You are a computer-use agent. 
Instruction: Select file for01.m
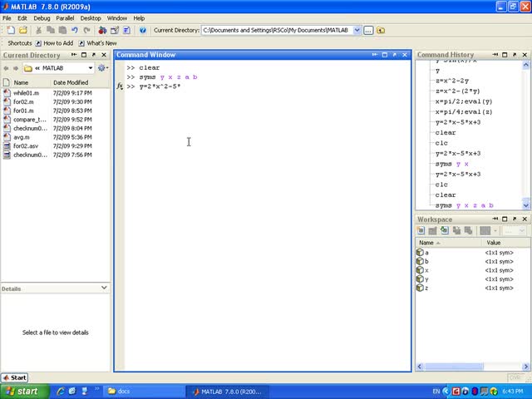point(23,111)
